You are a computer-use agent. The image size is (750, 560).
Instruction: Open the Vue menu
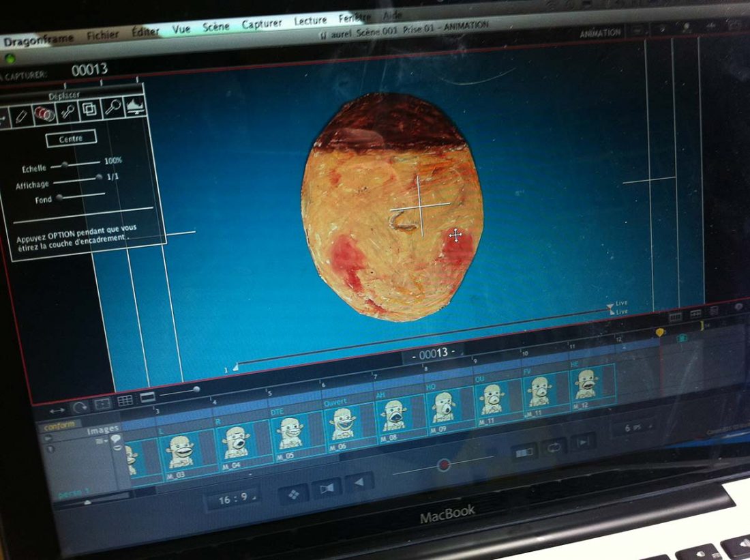(x=181, y=30)
